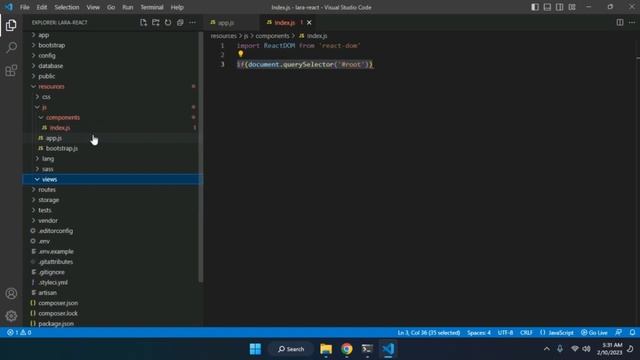Close the index.js editor tab
This screenshot has width=640, height=360.
[x=309, y=22]
